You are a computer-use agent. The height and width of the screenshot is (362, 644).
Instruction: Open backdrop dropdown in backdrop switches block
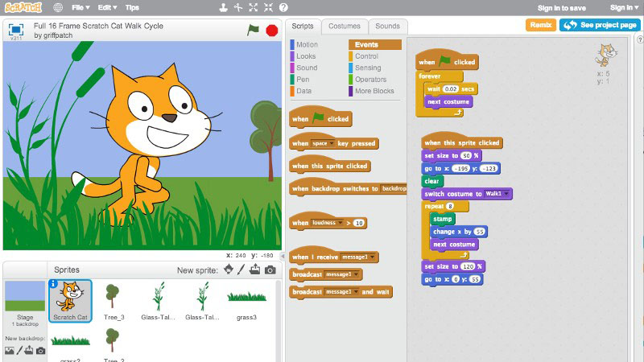point(394,188)
